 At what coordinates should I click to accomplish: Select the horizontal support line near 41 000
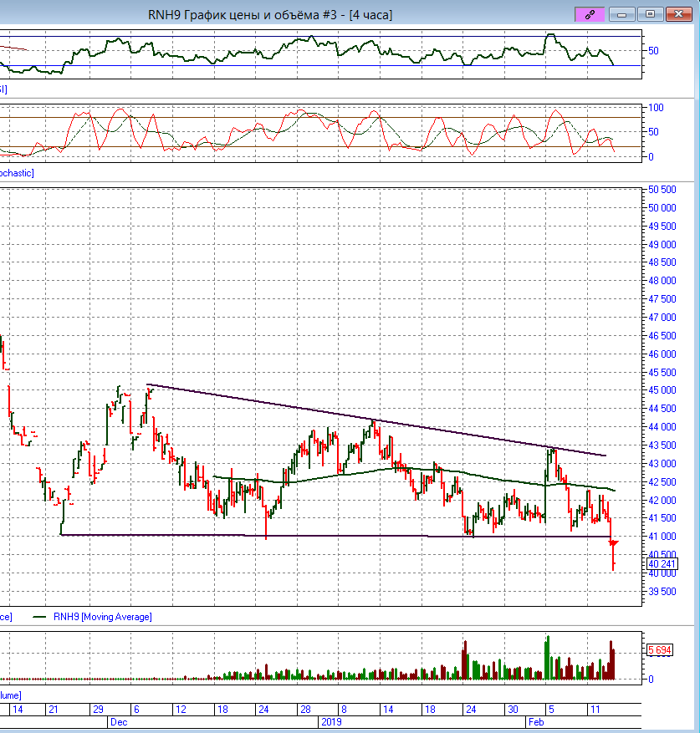[x=335, y=535]
